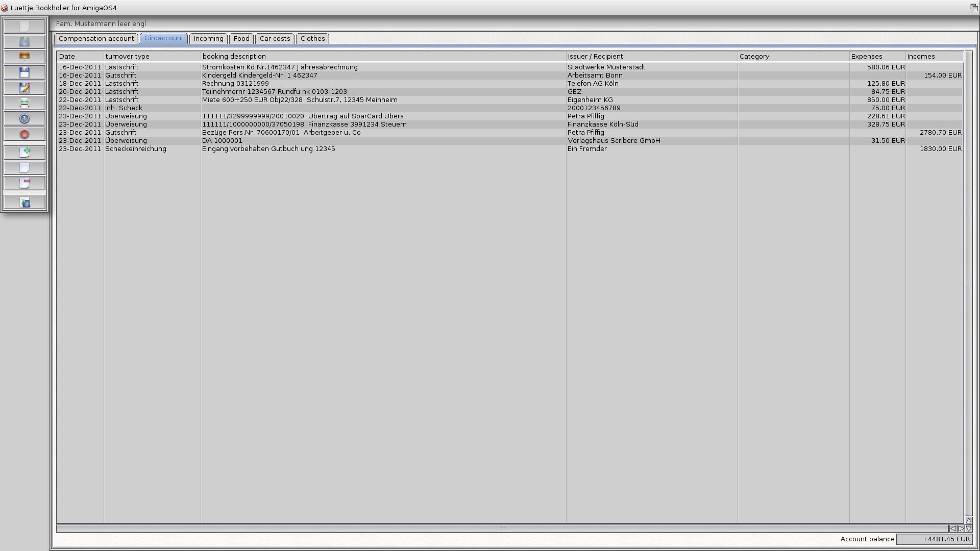The width and height of the screenshot is (980, 551).
Task: Click the Save As floppy with pencil icon
Action: point(24,88)
